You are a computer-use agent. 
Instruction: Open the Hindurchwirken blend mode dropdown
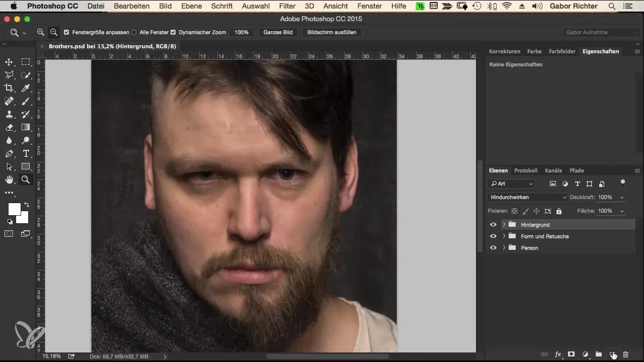pos(528,198)
